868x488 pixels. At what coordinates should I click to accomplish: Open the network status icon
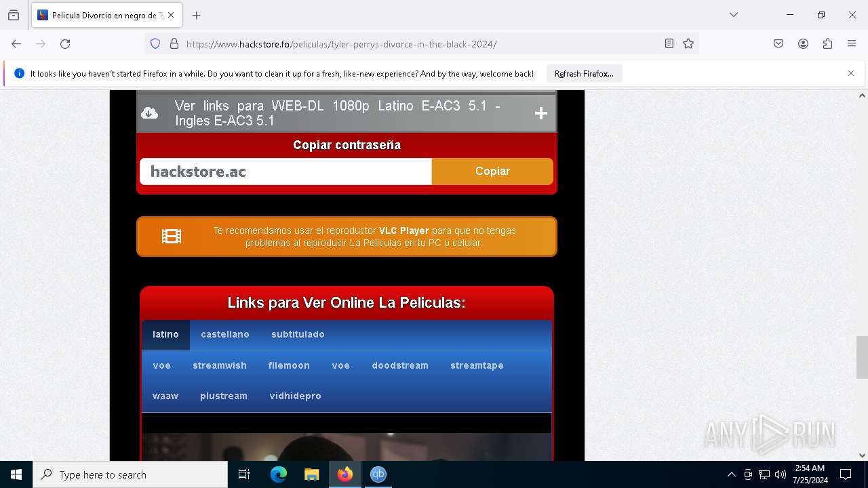[764, 474]
